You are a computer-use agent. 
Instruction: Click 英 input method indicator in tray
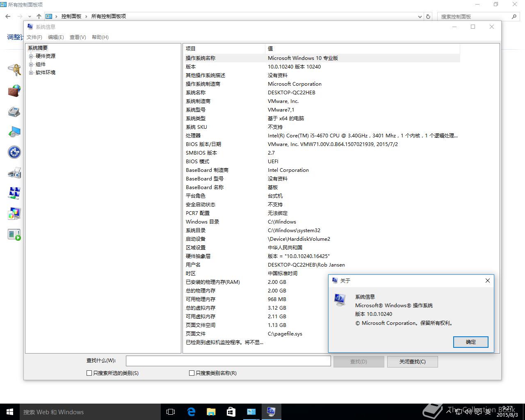pos(488,412)
